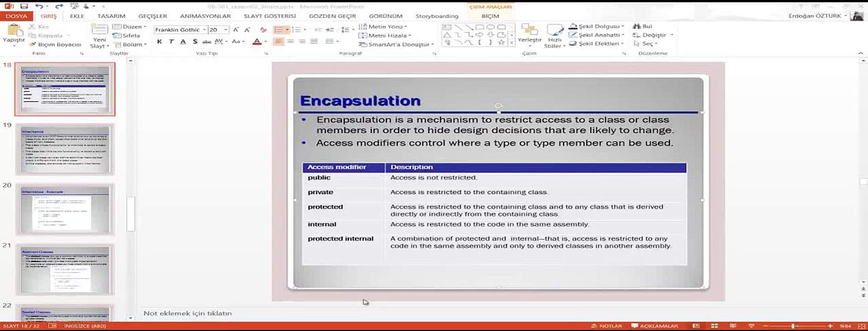This screenshot has width=868, height=331.
Task: Select the oval shape in the shapes gallery
Action: [x=491, y=27]
